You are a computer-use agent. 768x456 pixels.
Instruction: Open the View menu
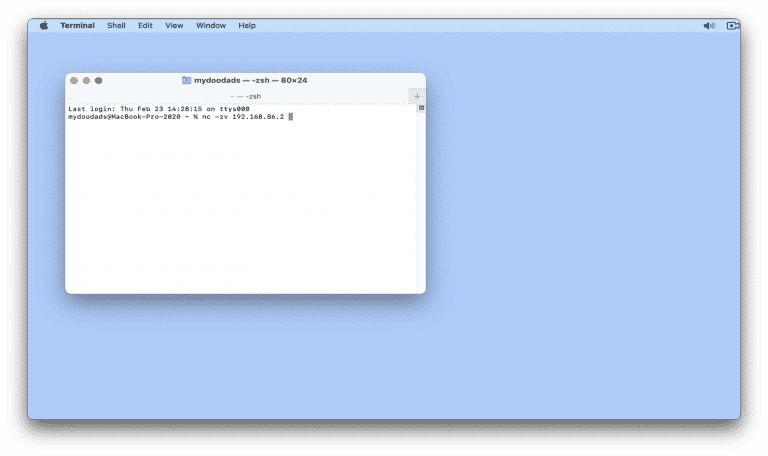click(x=174, y=25)
